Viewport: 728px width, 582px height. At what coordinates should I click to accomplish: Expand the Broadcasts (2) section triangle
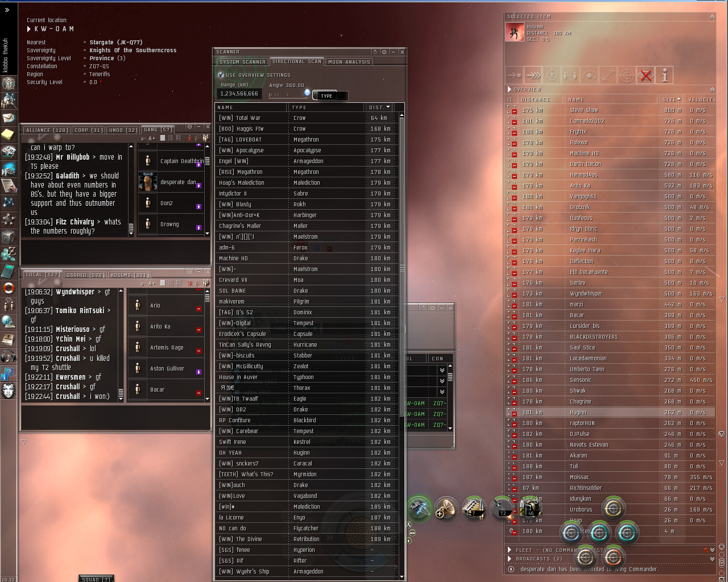[510, 559]
